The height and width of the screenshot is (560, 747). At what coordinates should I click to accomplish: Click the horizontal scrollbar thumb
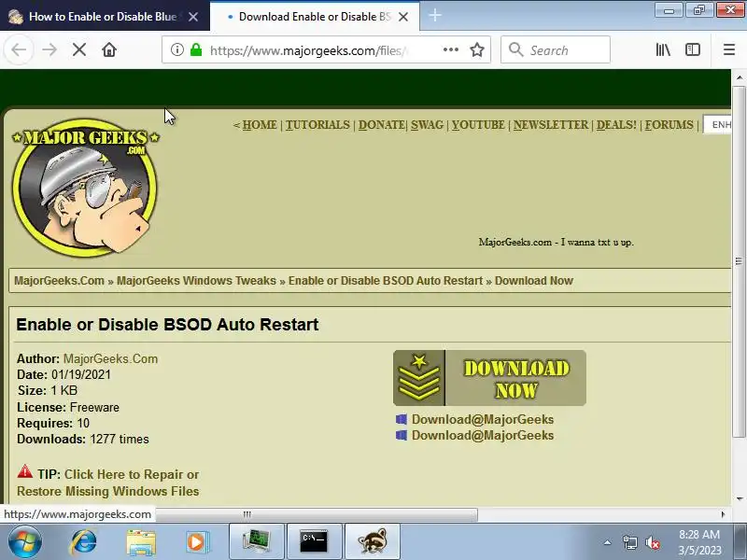coord(317,514)
